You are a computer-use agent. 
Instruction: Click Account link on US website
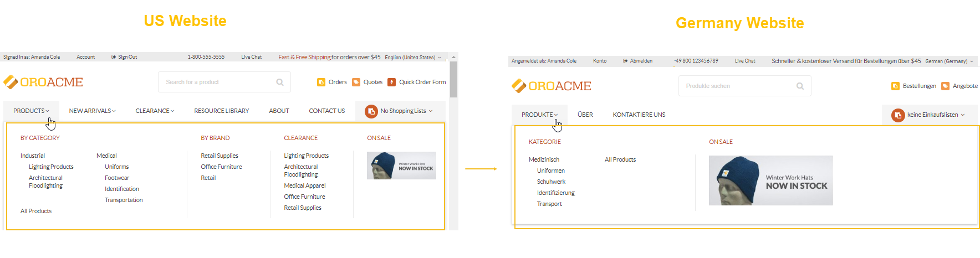click(x=86, y=57)
